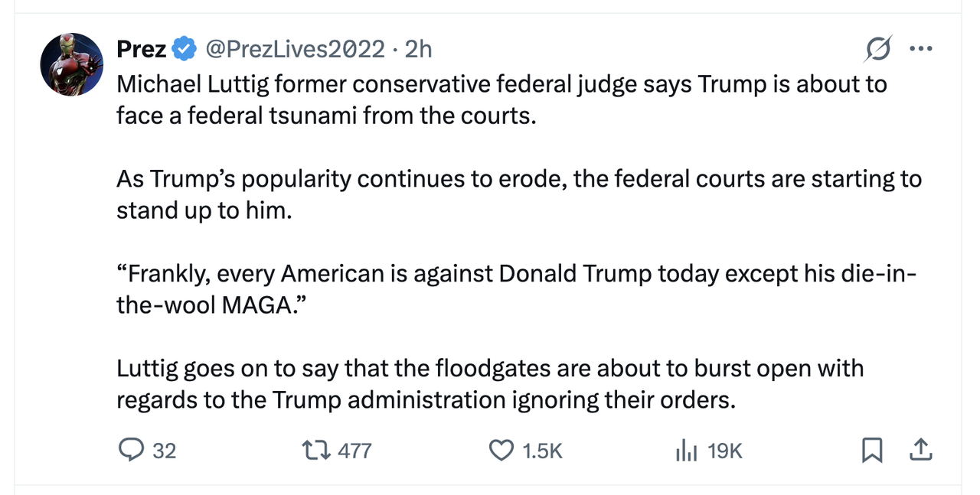980x495 pixels.
Task: Click the share upload arrow icon
Action: point(920,451)
